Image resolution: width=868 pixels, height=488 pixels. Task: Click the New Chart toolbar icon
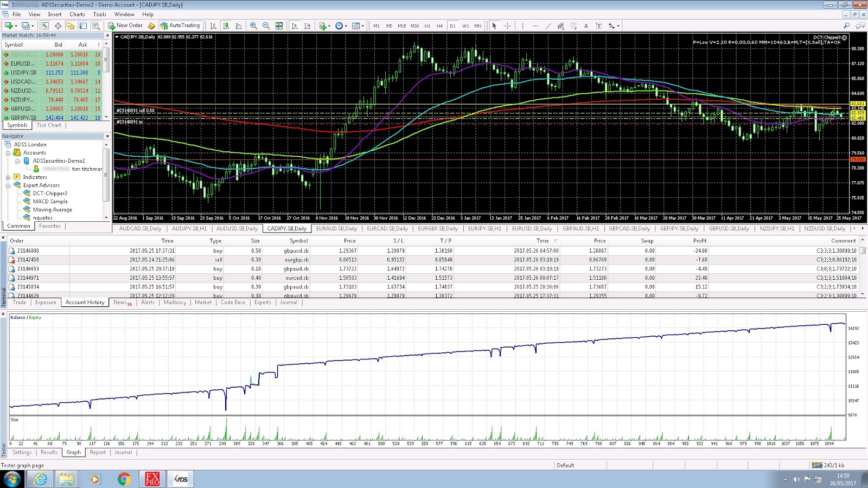(x=9, y=25)
